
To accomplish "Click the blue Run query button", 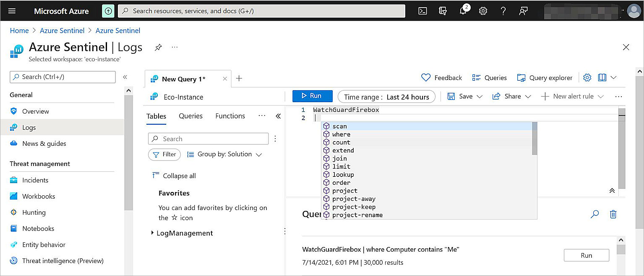I will coord(312,96).
